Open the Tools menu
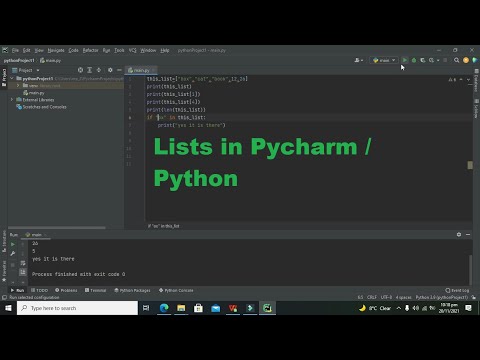 pos(119,50)
